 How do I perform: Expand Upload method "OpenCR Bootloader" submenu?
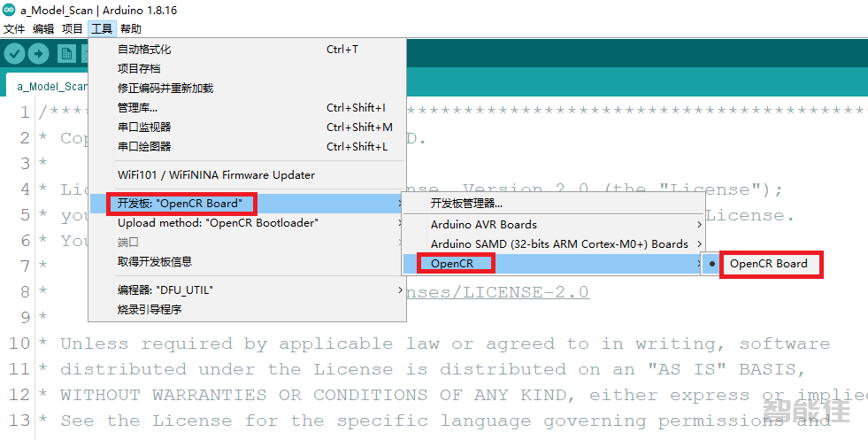coord(218,223)
